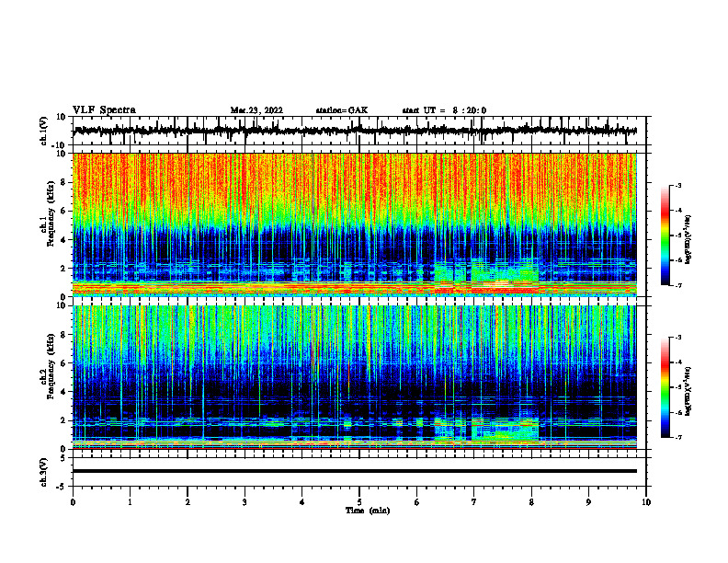The height and width of the screenshot is (563, 728).
Task: Click the ch.2 "Frequency (kHz)" axis label
Action: (51, 366)
